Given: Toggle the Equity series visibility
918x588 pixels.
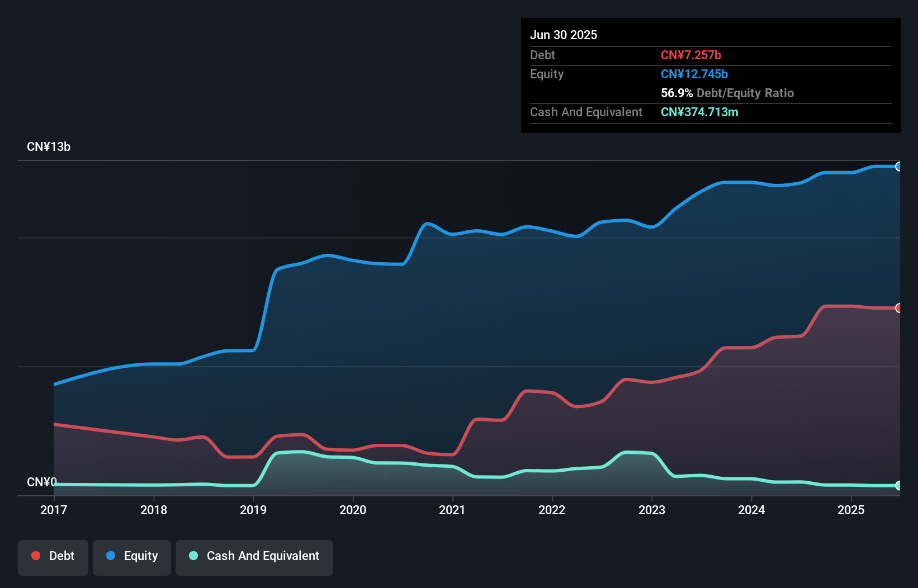Looking at the screenshot, I should coord(131,557).
